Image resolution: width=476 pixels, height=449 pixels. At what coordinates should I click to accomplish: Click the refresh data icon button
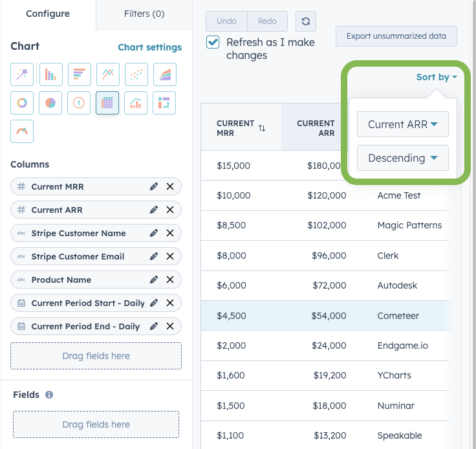point(305,21)
